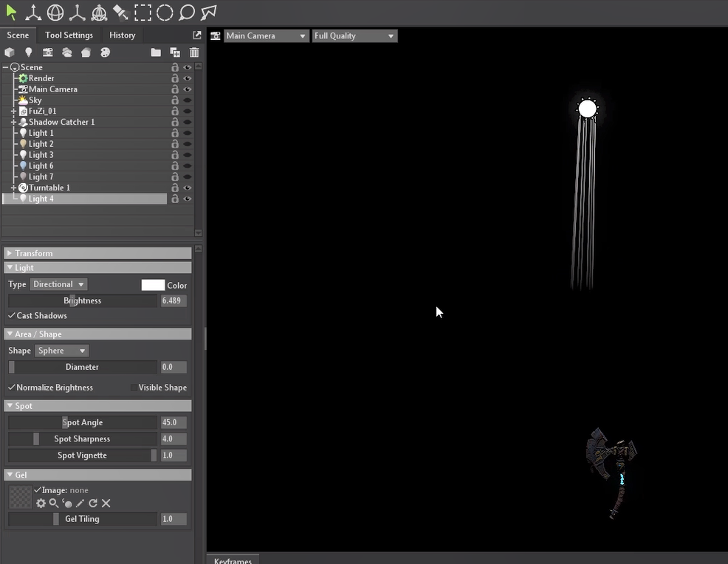
Task: Delete selected object with trash icon
Action: pyautogui.click(x=194, y=52)
